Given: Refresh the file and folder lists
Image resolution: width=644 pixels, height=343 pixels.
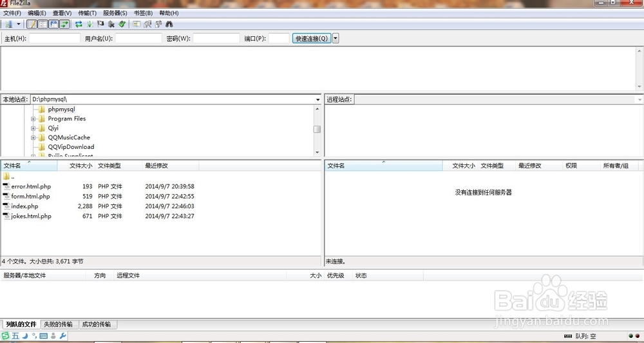Looking at the screenshot, I should coord(79,24).
